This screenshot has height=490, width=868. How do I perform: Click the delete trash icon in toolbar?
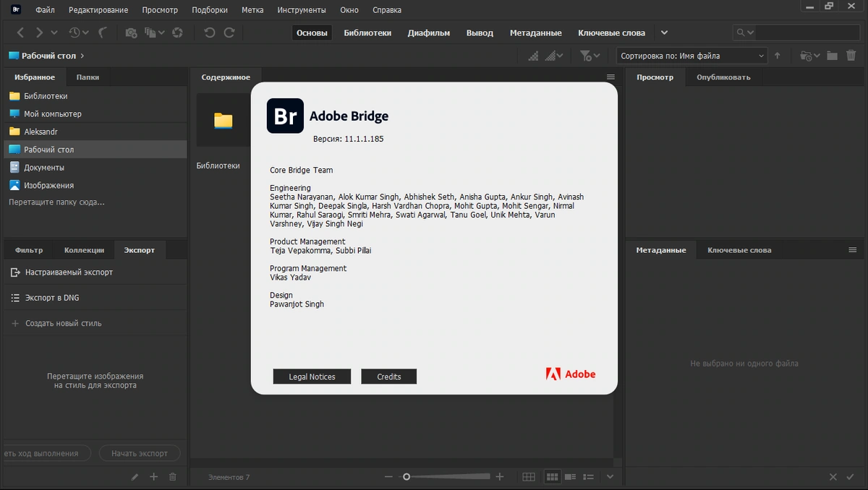pyautogui.click(x=851, y=56)
